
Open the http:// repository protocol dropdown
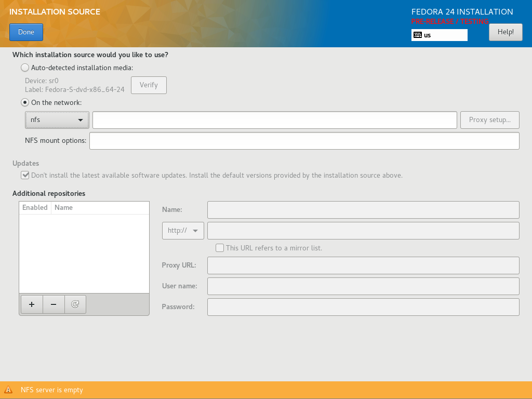(183, 231)
